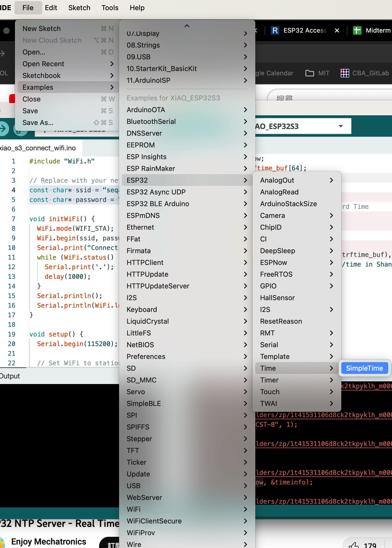Close the ESP32 Access browser tab
This screenshot has width=392, height=548.
337,30
